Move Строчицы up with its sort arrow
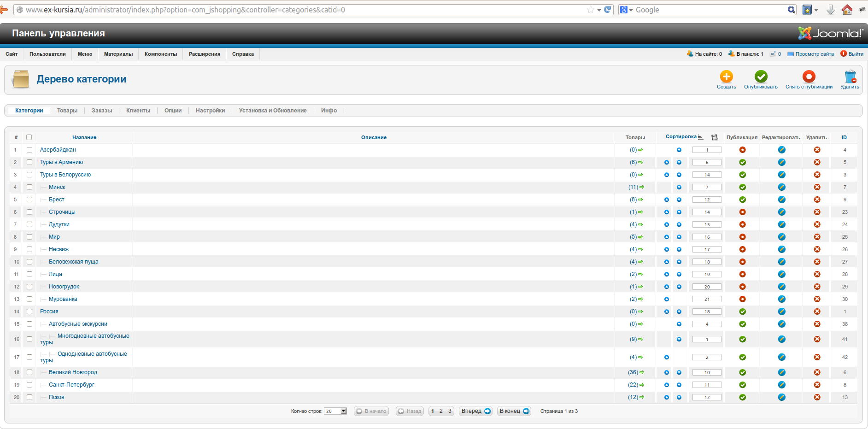 (667, 212)
